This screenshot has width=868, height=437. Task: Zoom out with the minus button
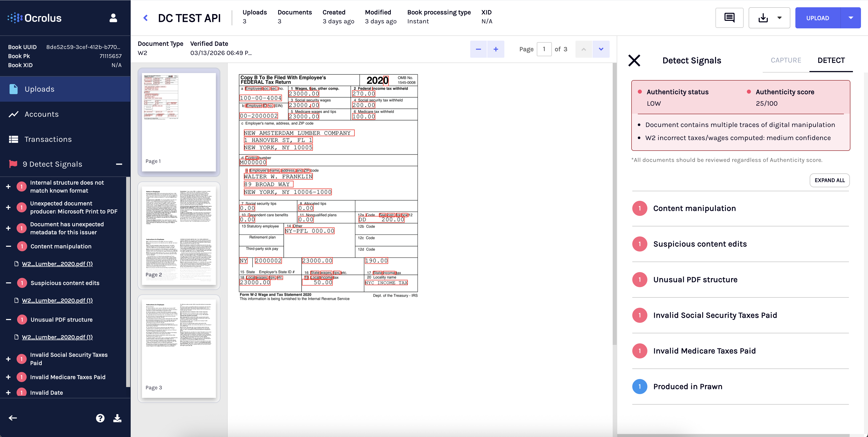478,49
